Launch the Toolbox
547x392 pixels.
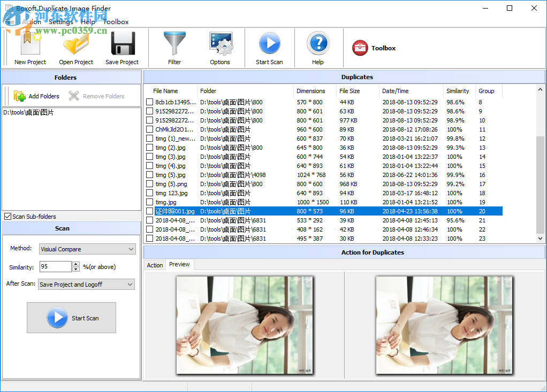click(374, 48)
